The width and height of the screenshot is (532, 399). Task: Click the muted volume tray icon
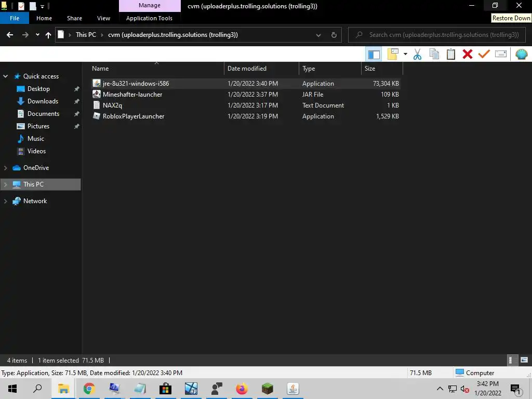pyautogui.click(x=465, y=389)
